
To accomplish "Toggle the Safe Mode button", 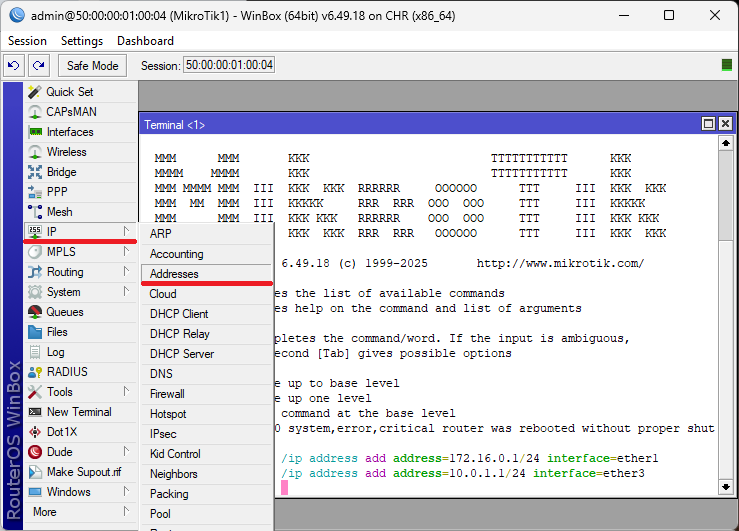I will 92,65.
